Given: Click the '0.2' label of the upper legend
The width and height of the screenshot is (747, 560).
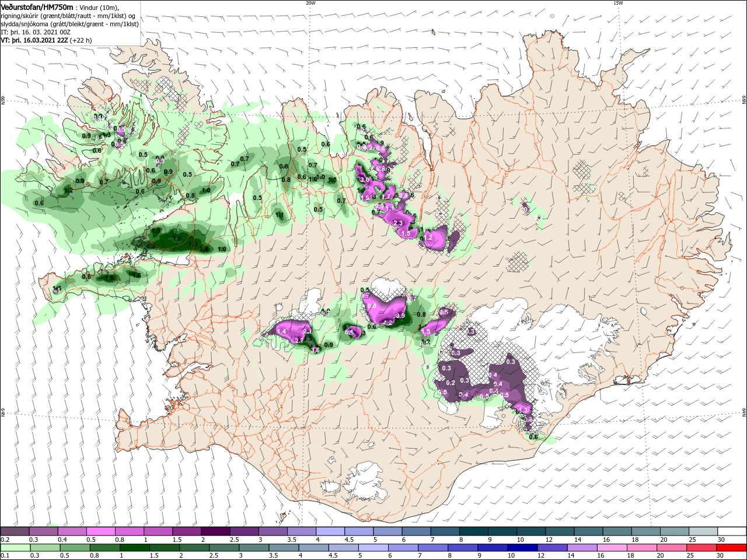Looking at the screenshot, I should 5,540.
